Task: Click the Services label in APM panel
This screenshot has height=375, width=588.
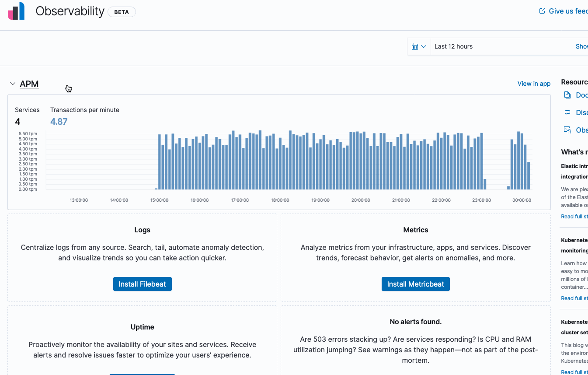Action: pyautogui.click(x=27, y=110)
